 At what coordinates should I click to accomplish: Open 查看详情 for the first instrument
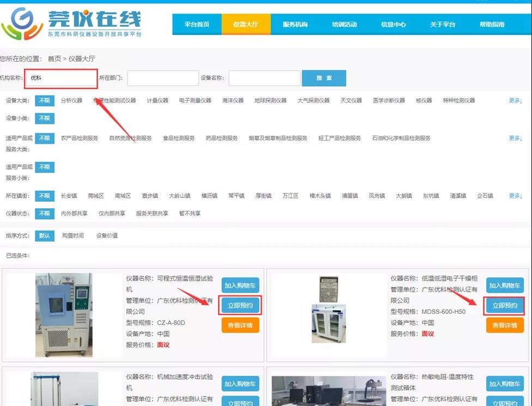[x=240, y=325]
